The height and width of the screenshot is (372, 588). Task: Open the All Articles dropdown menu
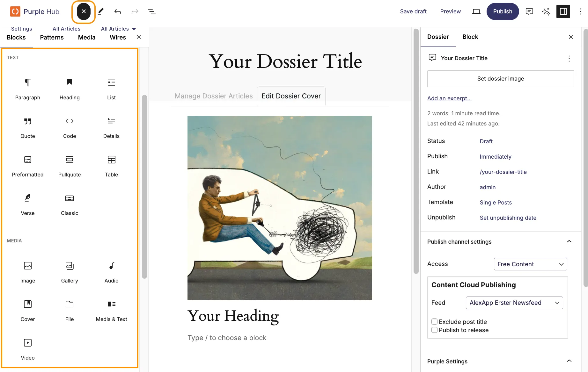tap(119, 29)
